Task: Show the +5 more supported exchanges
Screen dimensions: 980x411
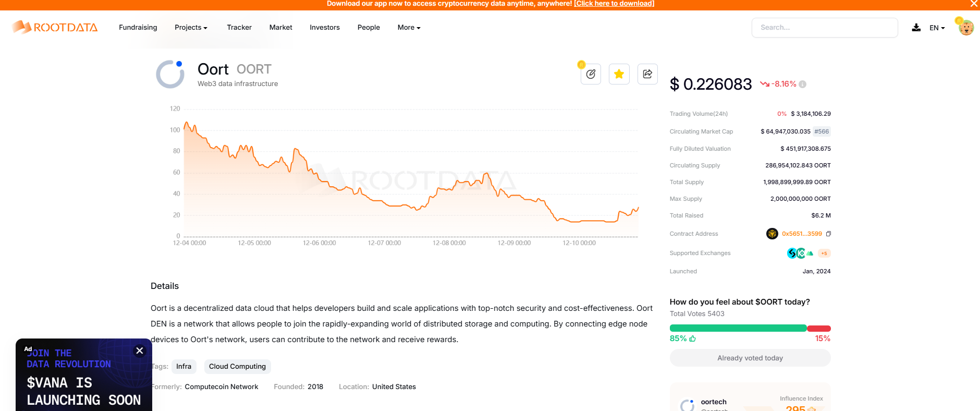Action: coord(824,253)
